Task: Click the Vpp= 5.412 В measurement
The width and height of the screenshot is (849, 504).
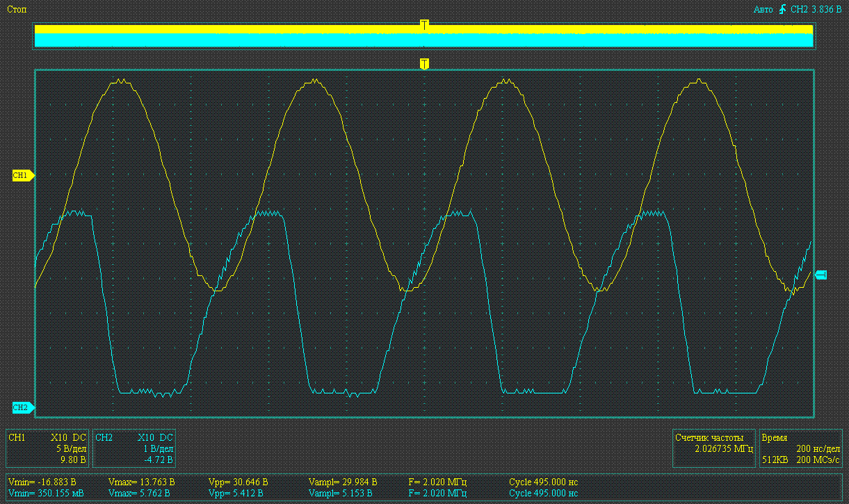Action: 236,493
